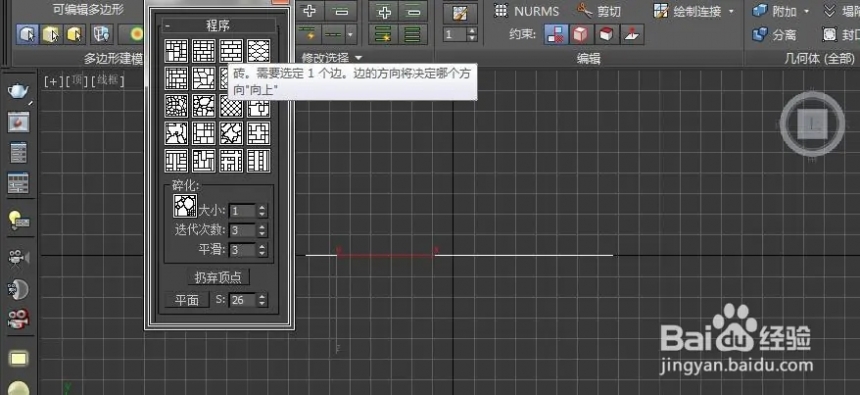This screenshot has width=860, height=395.
Task: Choose the diamond crosshatch pattern
Action: (x=231, y=105)
